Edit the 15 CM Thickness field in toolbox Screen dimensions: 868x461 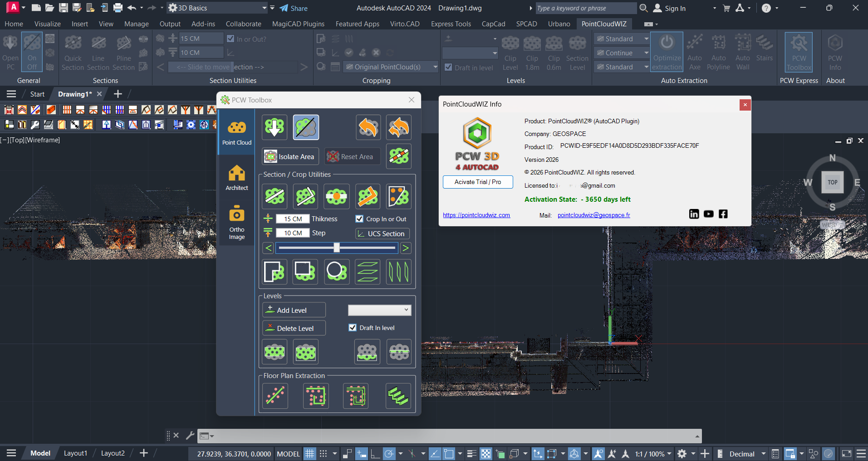[x=293, y=219]
